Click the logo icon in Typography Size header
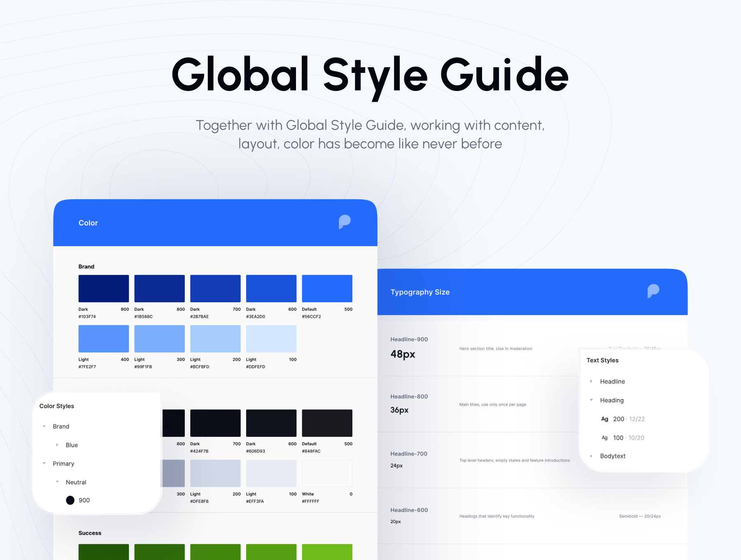The image size is (741, 560). [653, 291]
